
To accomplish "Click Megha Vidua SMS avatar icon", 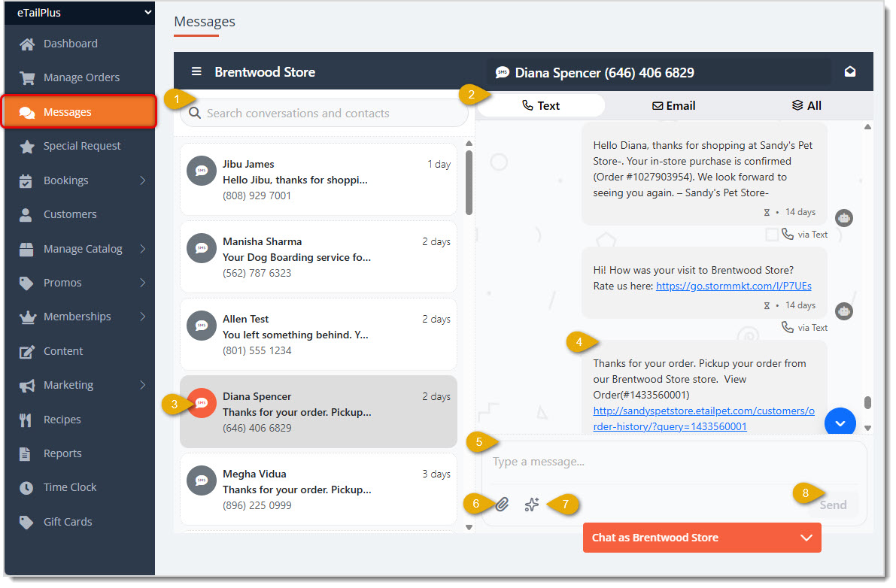I will tap(202, 480).
